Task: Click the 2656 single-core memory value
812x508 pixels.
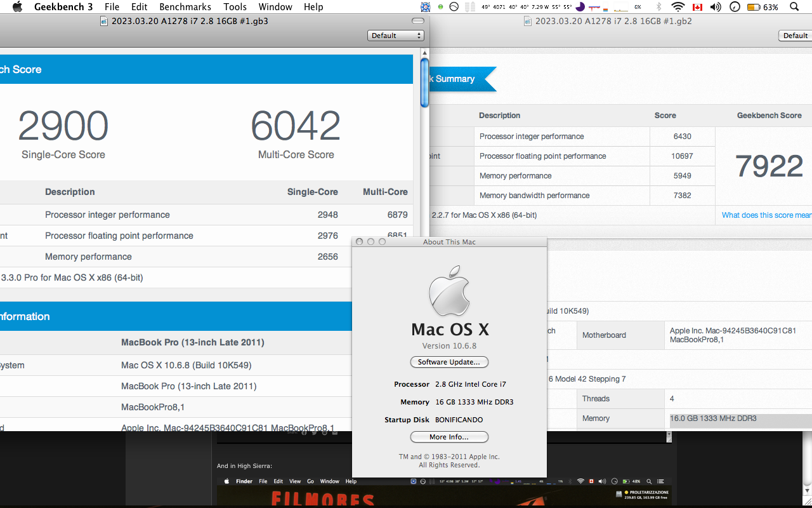Action: (x=328, y=257)
